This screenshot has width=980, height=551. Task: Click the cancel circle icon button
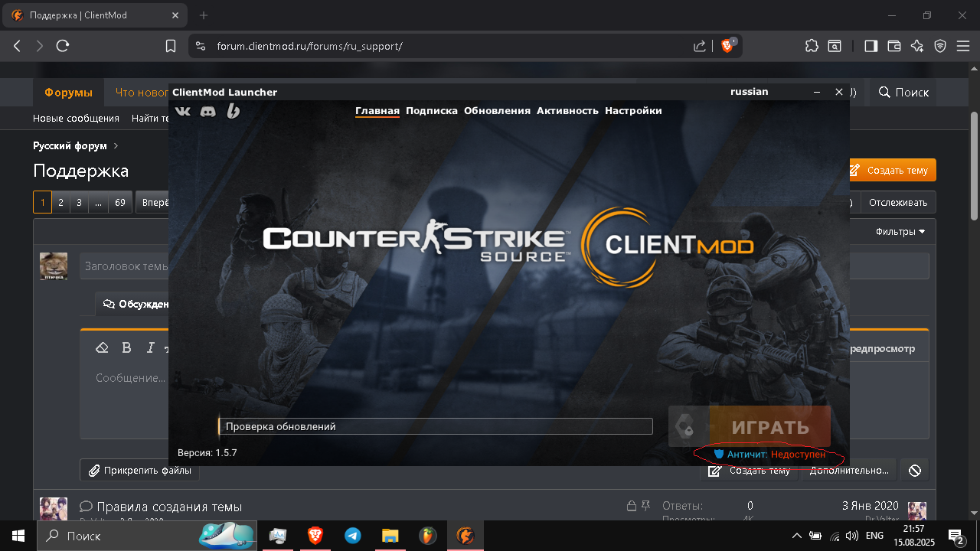(914, 471)
